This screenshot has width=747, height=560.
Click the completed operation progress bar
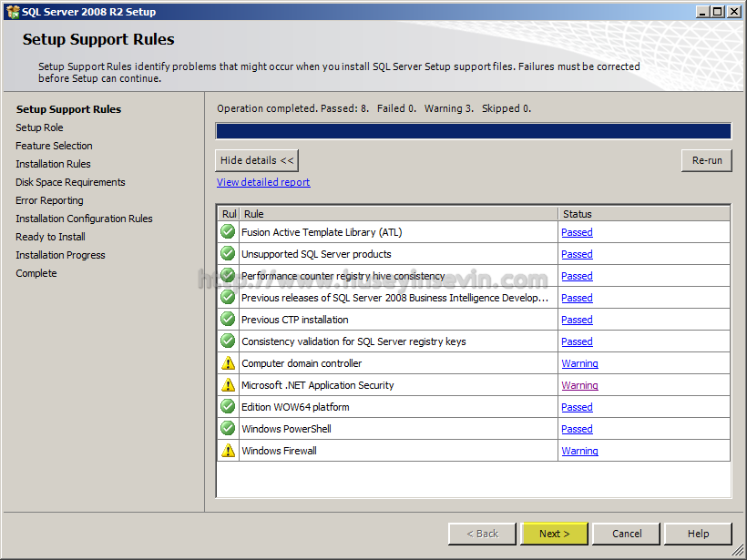(473, 131)
